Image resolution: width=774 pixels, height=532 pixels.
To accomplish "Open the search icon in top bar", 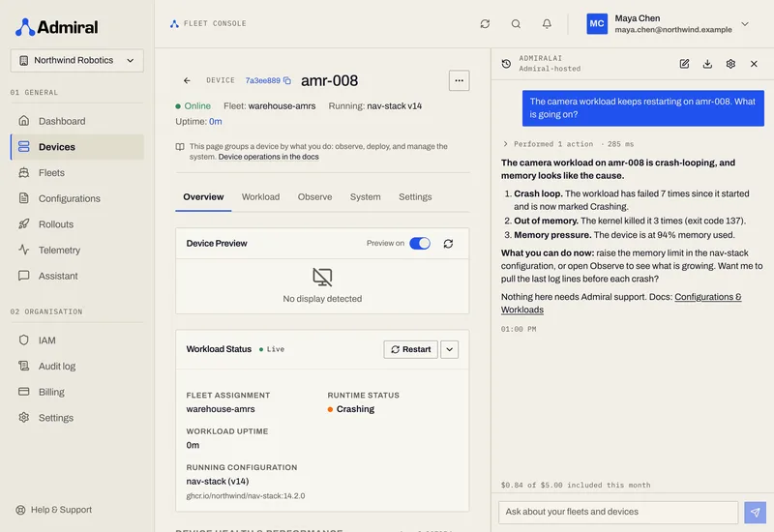I will pos(516,23).
